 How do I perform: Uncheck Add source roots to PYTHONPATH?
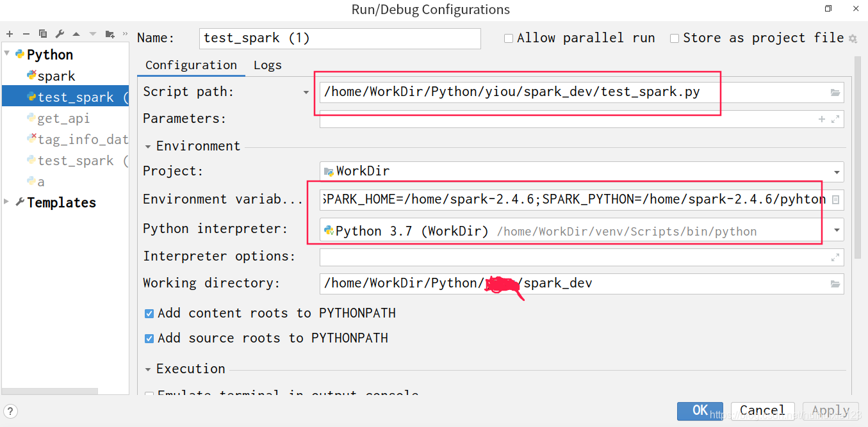[149, 339]
